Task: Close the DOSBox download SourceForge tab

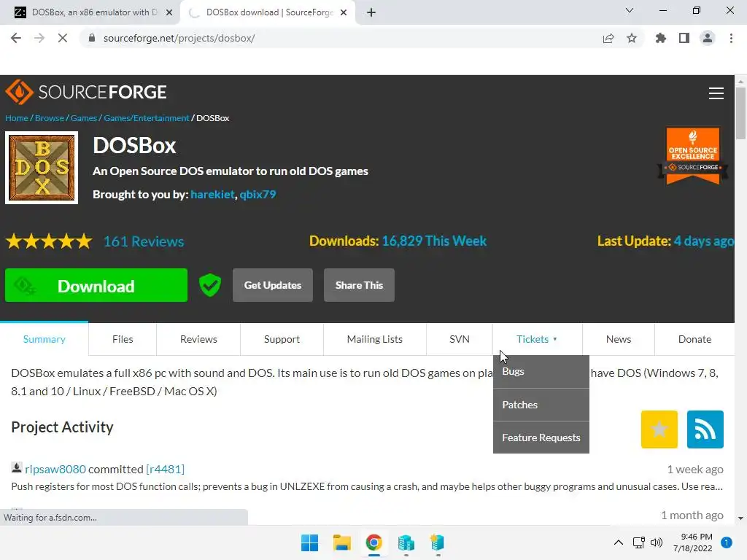Action: [x=344, y=12]
